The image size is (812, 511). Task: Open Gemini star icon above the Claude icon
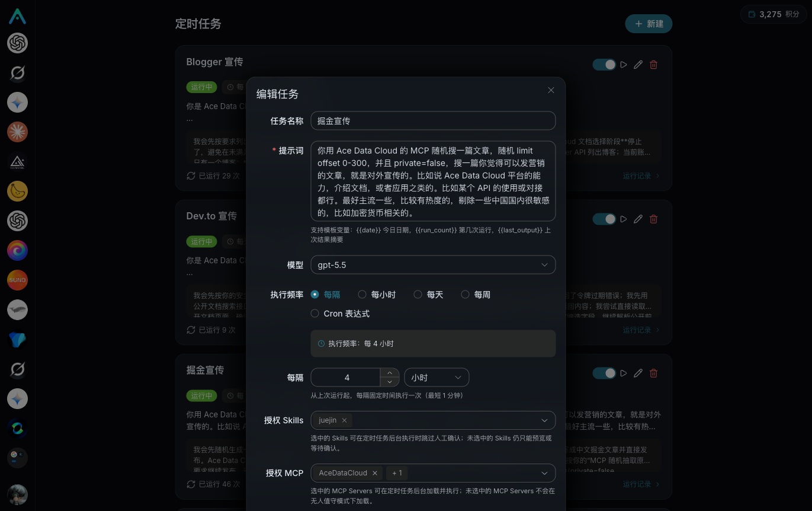[x=17, y=103]
